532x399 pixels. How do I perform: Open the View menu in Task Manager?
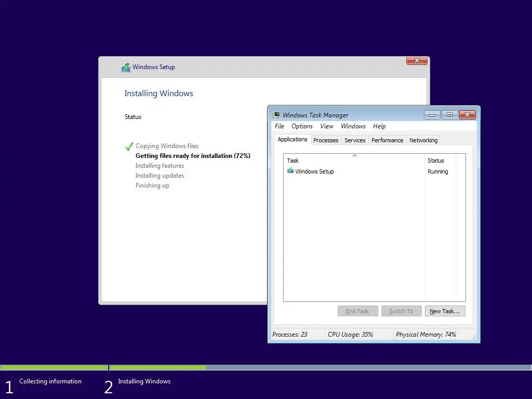326,126
